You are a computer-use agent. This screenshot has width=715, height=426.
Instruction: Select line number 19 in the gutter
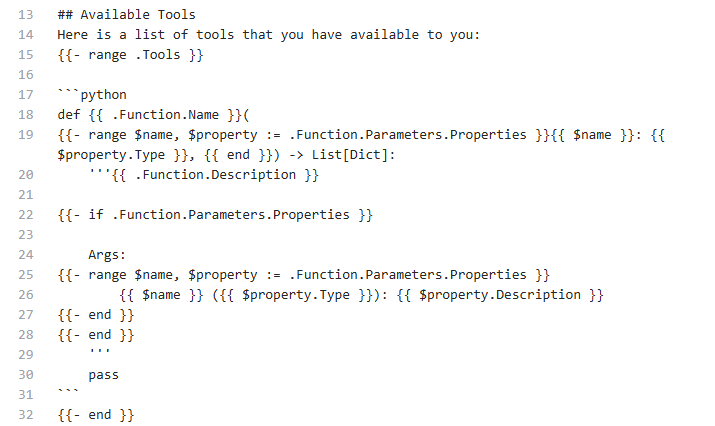coord(25,135)
